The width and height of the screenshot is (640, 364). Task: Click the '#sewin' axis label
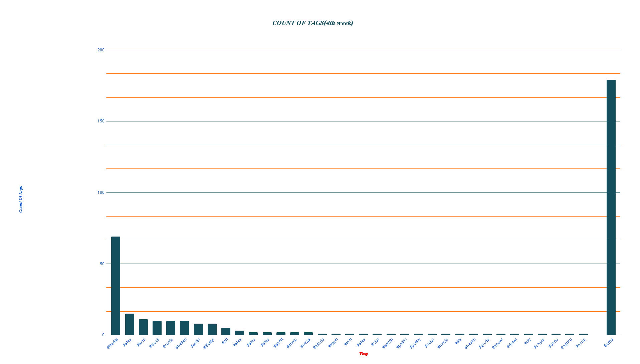[x=388, y=343]
